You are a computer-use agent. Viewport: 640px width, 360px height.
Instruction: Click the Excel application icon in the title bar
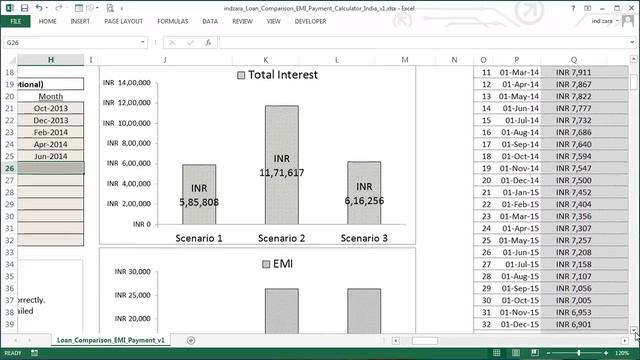click(x=9, y=8)
